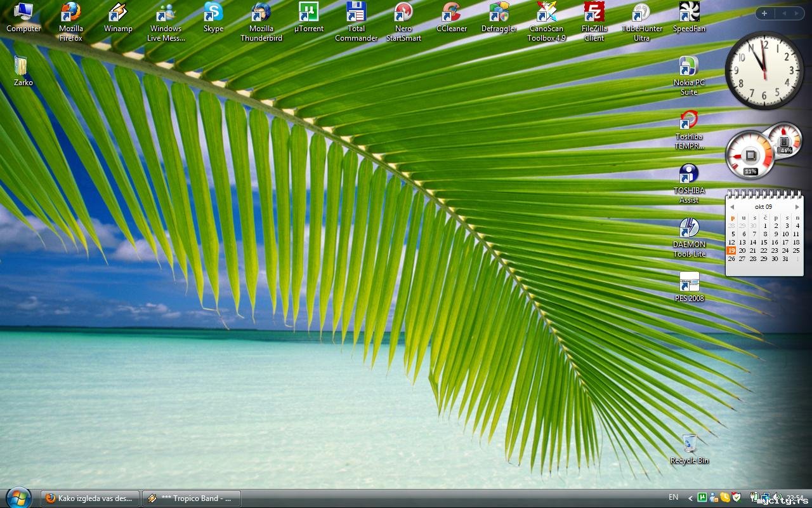Select date 12 in the calendar gadget

click(x=731, y=242)
